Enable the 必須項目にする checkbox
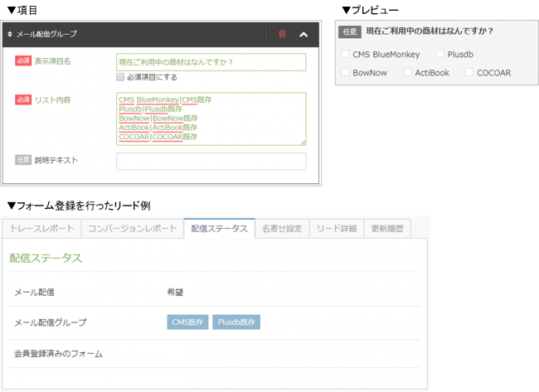The image size is (539, 392). pos(120,77)
